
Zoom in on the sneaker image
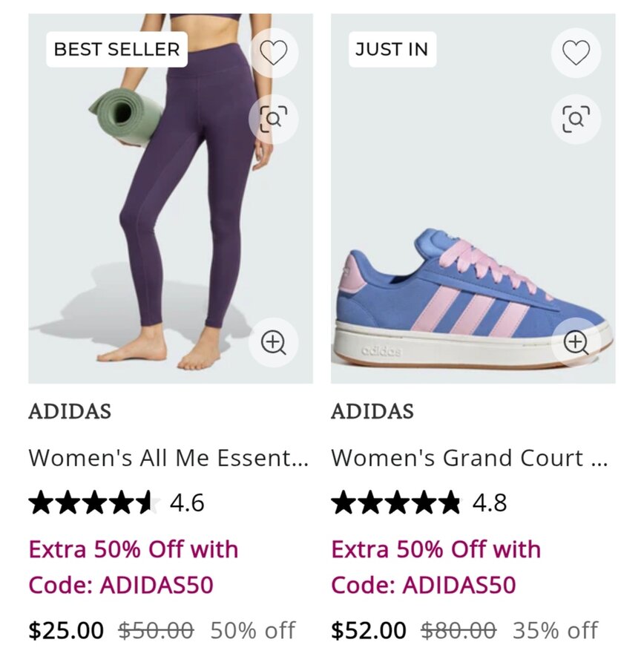[x=576, y=342]
